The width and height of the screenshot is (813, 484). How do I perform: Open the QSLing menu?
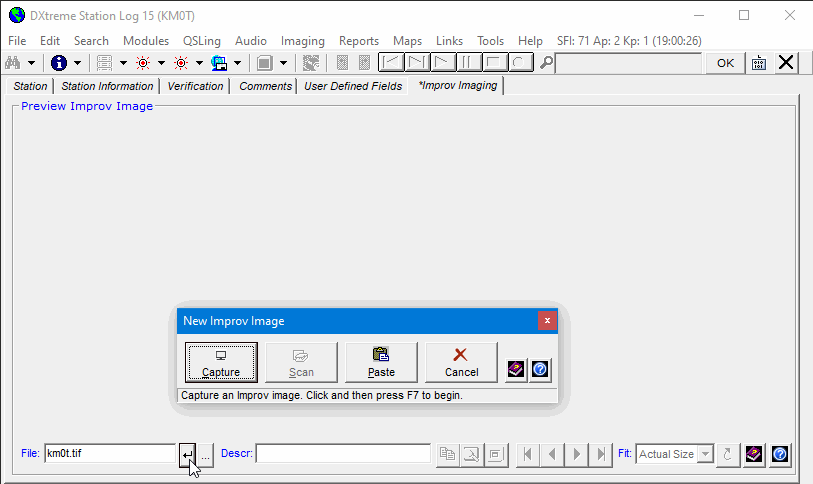pos(202,41)
